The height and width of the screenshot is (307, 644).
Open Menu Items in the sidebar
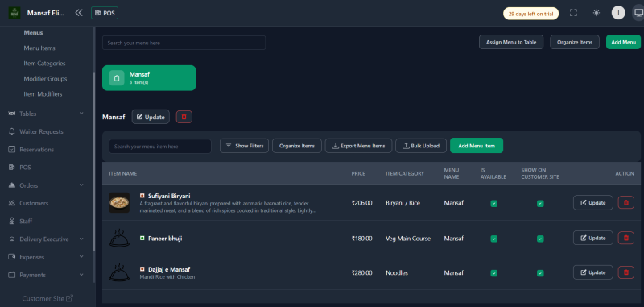point(39,48)
